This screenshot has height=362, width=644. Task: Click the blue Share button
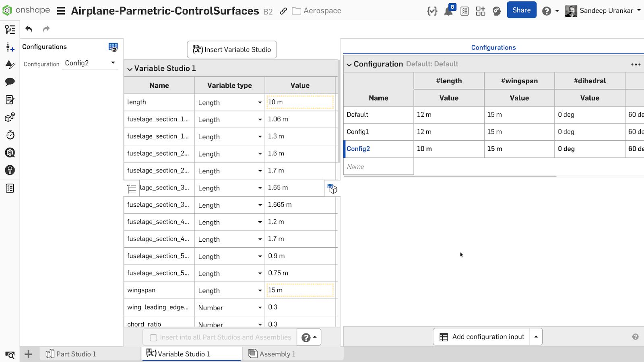click(521, 10)
